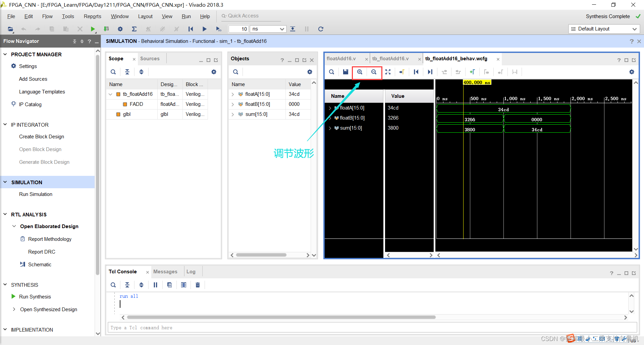Search in the Tcl Console
Viewport: 644px width, 345px height.
coord(113,285)
